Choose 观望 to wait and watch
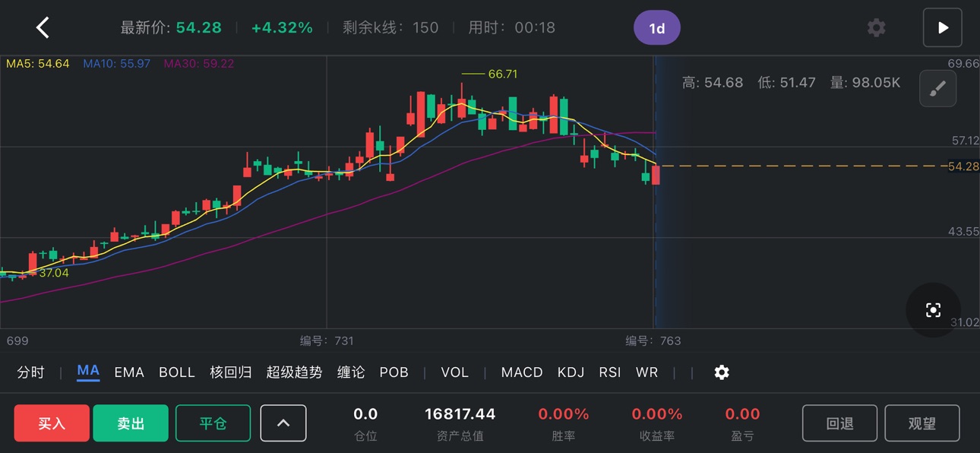Image resolution: width=980 pixels, height=453 pixels. click(x=922, y=423)
